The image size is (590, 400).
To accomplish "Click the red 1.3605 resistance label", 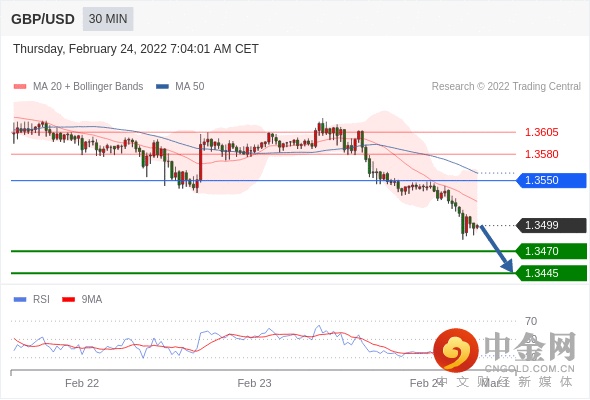I will (541, 132).
